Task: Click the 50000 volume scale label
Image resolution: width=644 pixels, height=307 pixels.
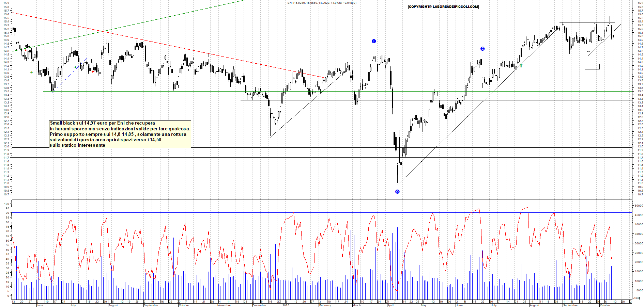Action: pos(639,206)
